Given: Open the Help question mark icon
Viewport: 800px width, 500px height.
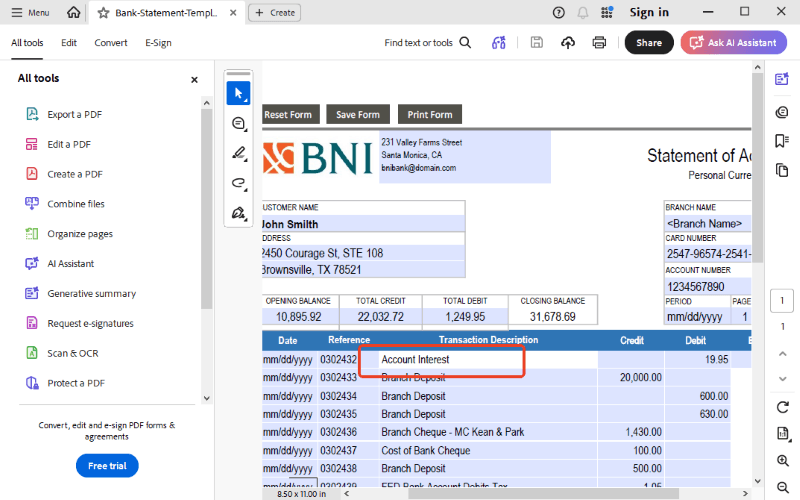Looking at the screenshot, I should click(x=559, y=13).
